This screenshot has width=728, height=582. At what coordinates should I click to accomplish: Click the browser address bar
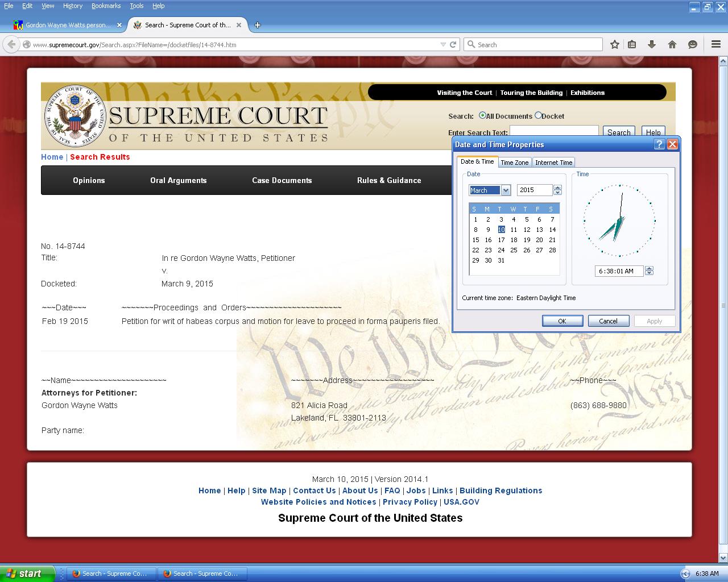pyautogui.click(x=233, y=44)
